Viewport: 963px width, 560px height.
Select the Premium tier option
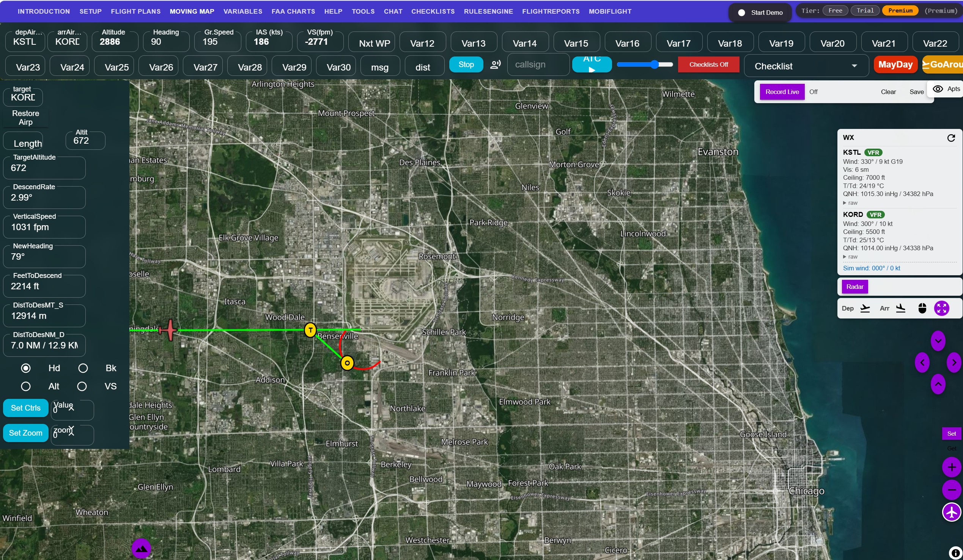pos(900,11)
